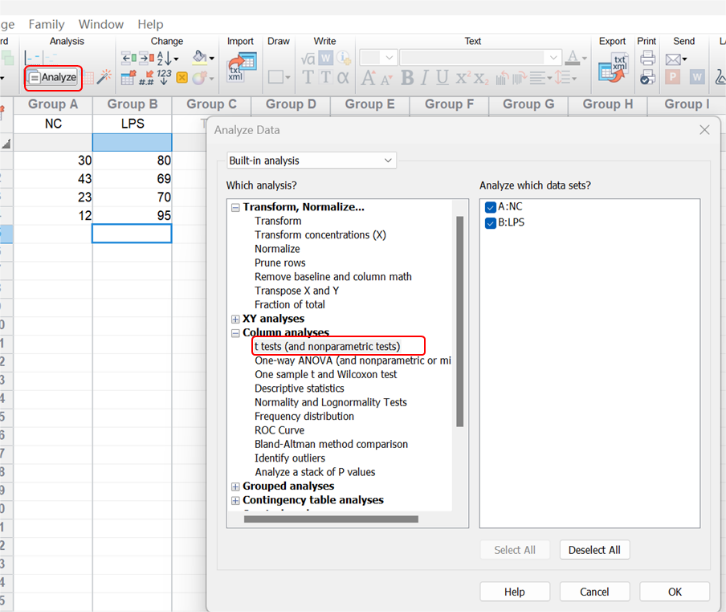This screenshot has height=612, width=726.
Task: Click the send to Word icon in Send
Action: coord(697,77)
